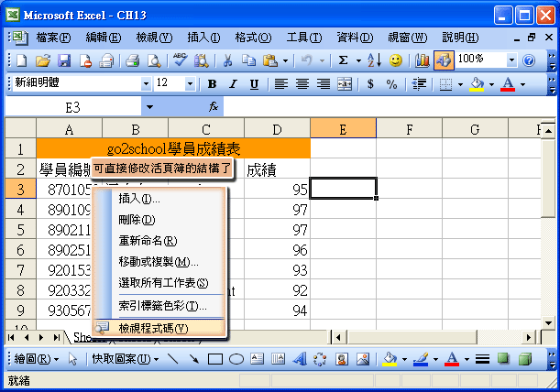The width and height of the screenshot is (560, 392).
Task: Open the font size dropdown
Action: pyautogui.click(x=190, y=83)
